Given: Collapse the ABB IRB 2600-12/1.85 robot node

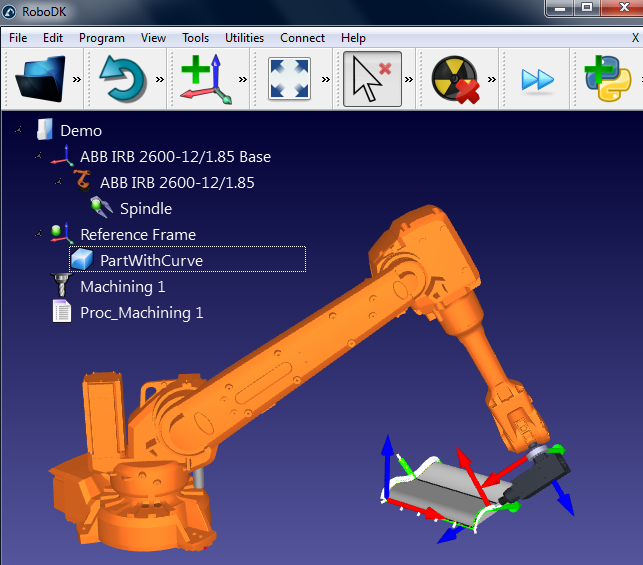Looking at the screenshot, I should point(58,182).
